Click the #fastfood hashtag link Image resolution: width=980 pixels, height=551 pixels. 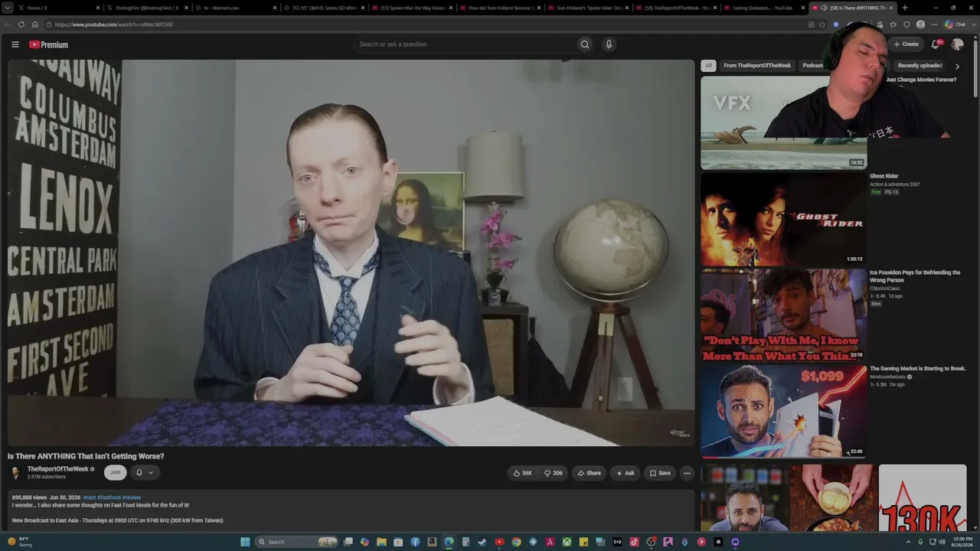pyautogui.click(x=109, y=497)
